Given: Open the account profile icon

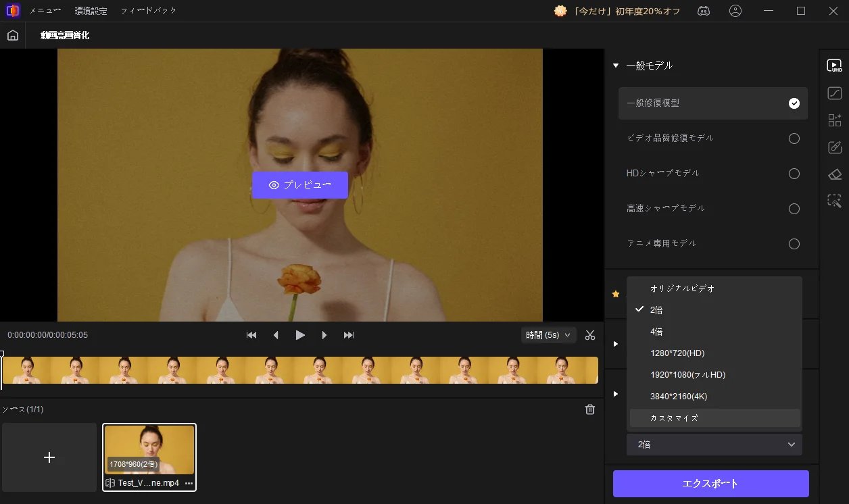Looking at the screenshot, I should pyautogui.click(x=735, y=11).
